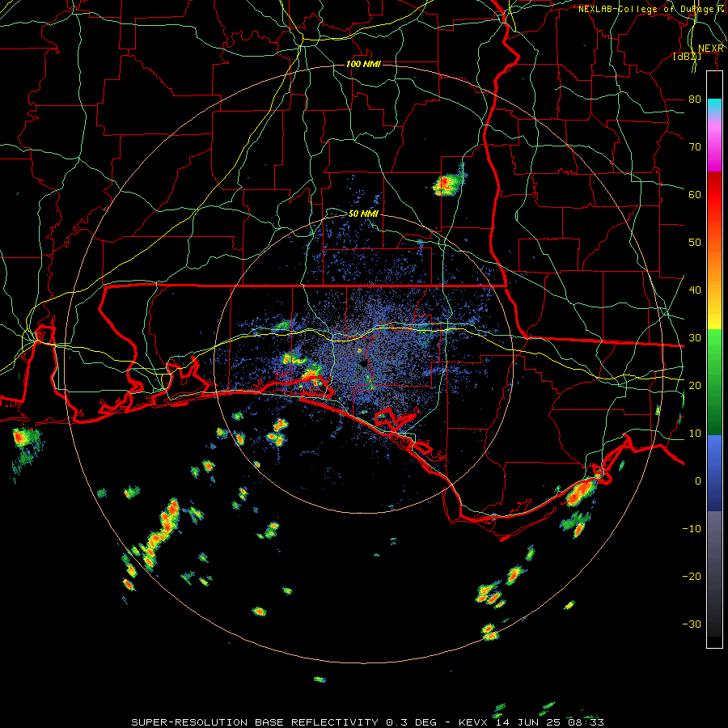Click the 0 value on the dBZ scale
Viewport: 728px width, 728px height.
click(697, 481)
